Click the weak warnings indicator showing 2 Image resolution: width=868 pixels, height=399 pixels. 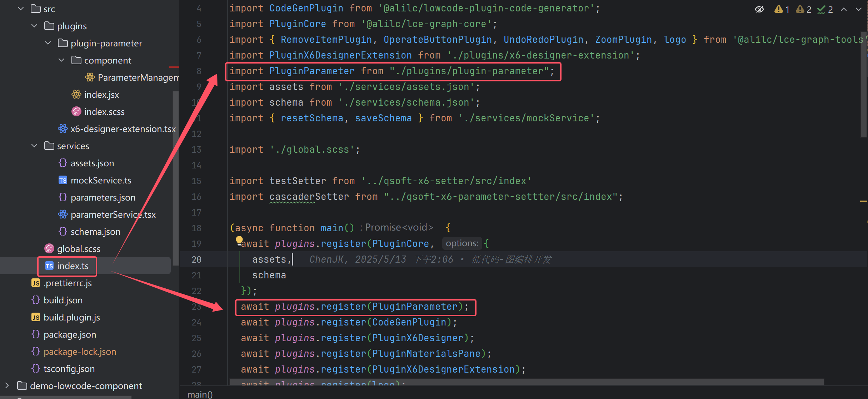[803, 9]
